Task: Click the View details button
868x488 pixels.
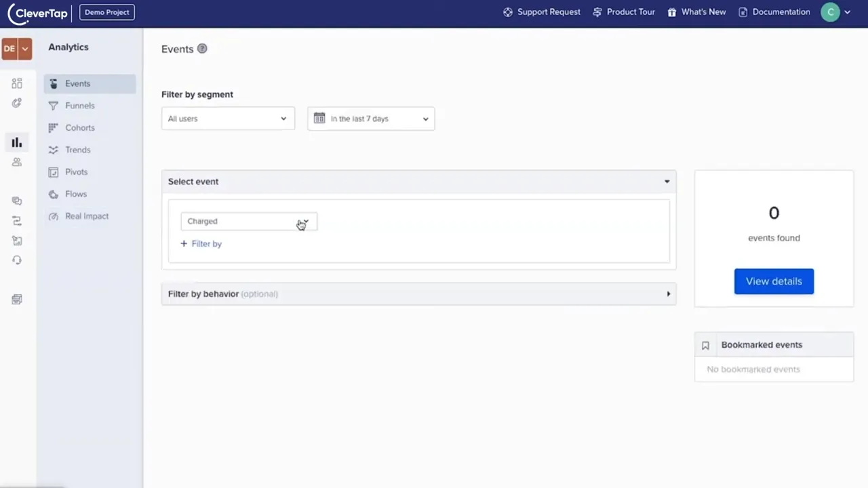Action: click(x=774, y=281)
